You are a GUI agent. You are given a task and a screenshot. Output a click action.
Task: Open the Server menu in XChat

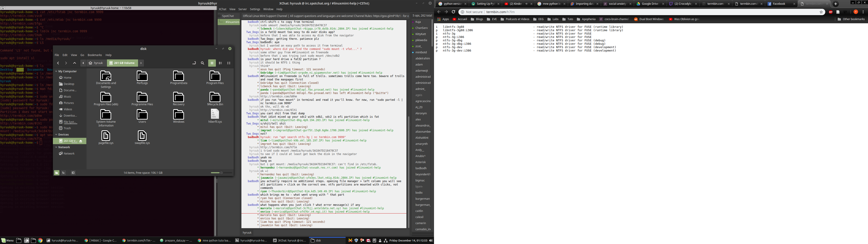pyautogui.click(x=243, y=9)
